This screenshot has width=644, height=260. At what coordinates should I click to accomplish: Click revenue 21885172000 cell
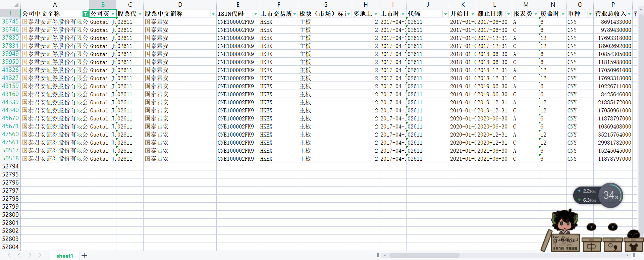click(x=613, y=102)
